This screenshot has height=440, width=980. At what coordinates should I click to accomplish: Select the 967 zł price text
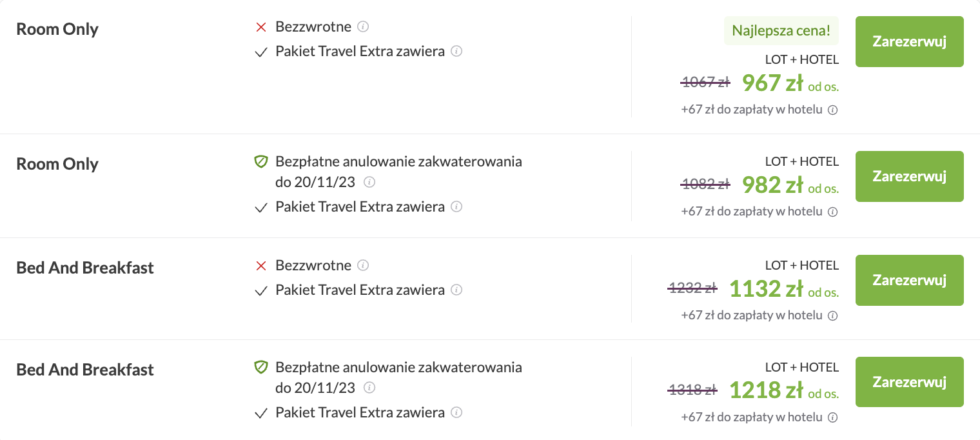pos(772,83)
